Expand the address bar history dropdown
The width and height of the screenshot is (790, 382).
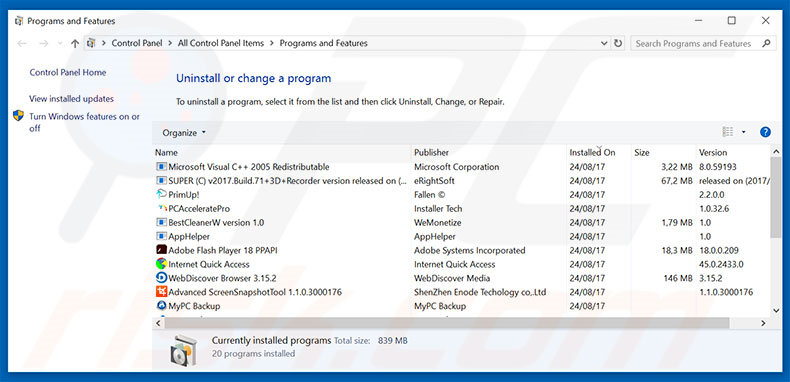[604, 43]
